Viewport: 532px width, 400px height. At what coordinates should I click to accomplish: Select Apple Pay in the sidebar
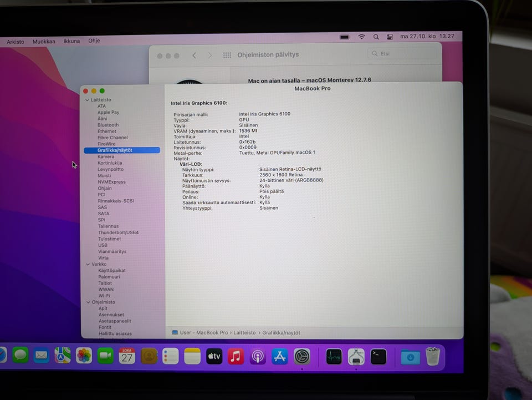[x=108, y=113]
